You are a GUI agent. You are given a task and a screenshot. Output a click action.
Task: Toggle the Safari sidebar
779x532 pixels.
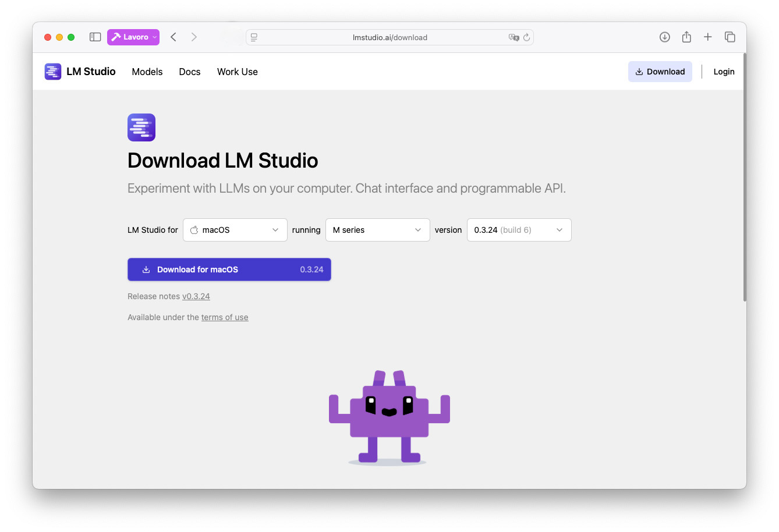tap(95, 37)
